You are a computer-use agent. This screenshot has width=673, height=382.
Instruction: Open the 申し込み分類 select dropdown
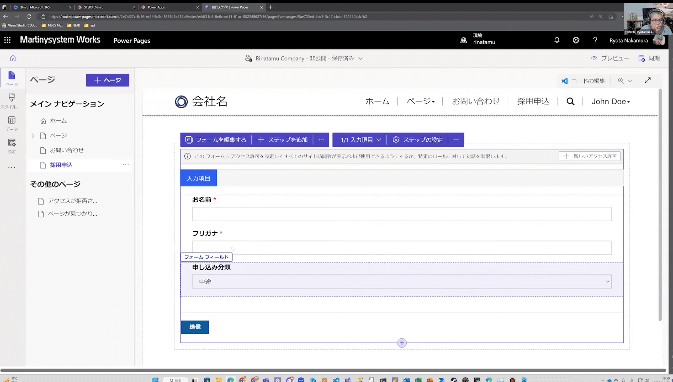tap(402, 282)
